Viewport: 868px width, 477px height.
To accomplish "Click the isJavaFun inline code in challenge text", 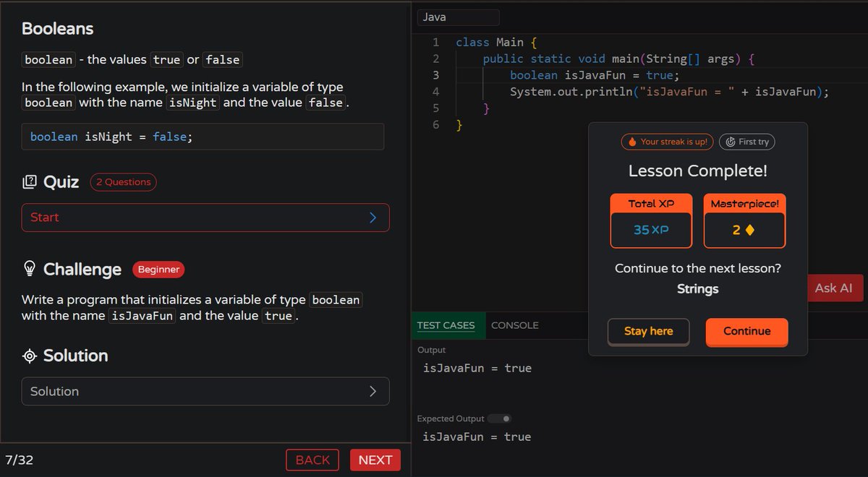I will pyautogui.click(x=142, y=316).
